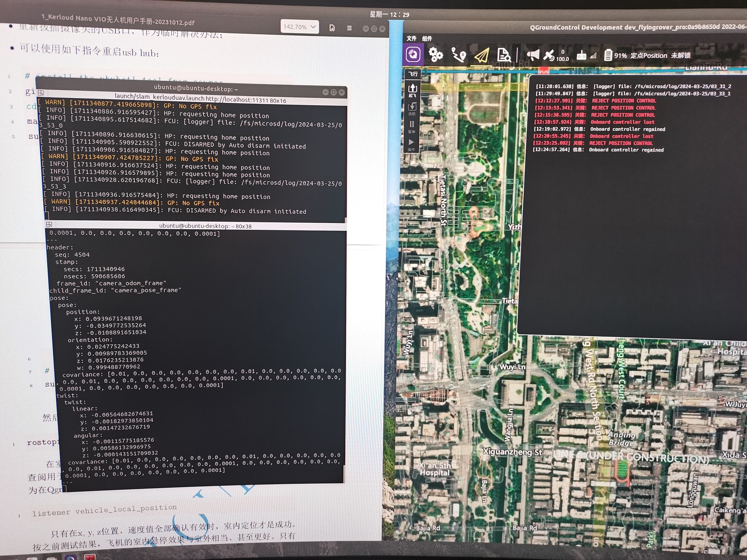
Task: Open vehicle setup gears icon
Action: 436,55
